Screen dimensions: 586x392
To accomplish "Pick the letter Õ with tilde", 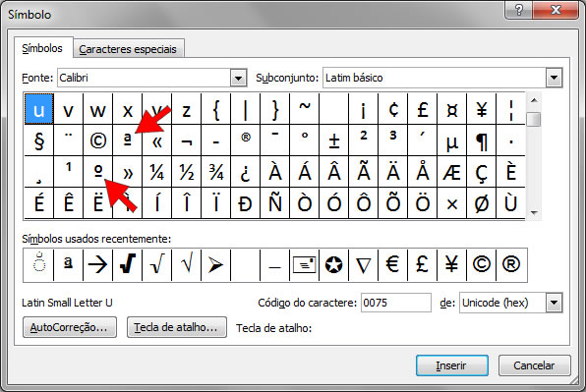I will pyautogui.click(x=393, y=203).
